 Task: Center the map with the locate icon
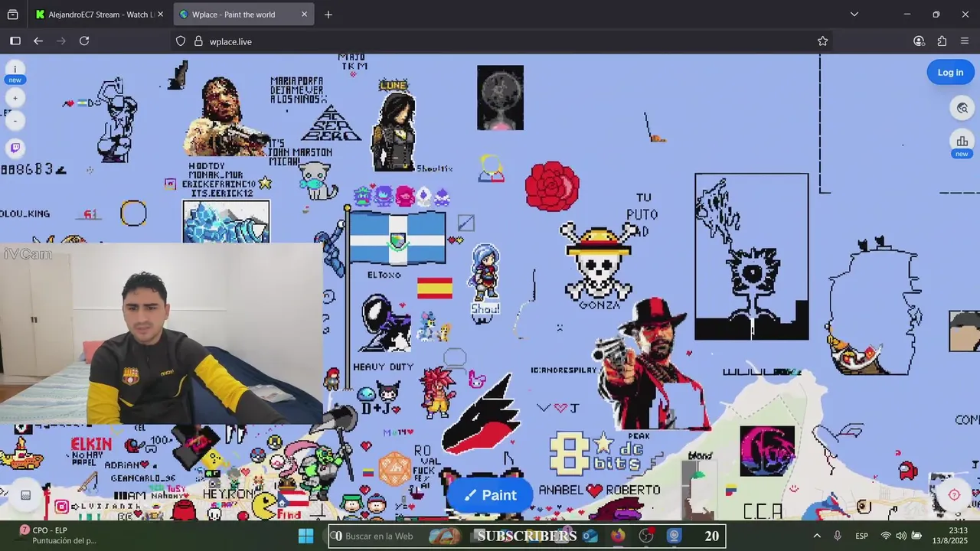(954, 494)
